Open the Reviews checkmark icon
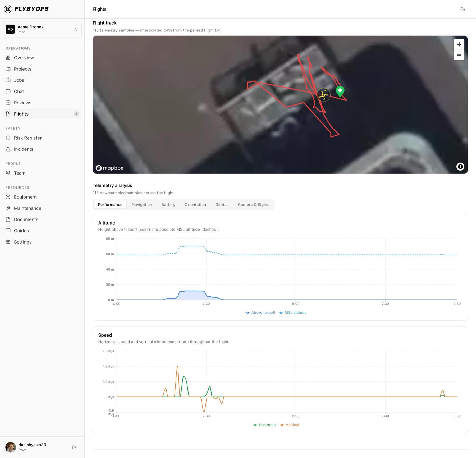 (8, 103)
